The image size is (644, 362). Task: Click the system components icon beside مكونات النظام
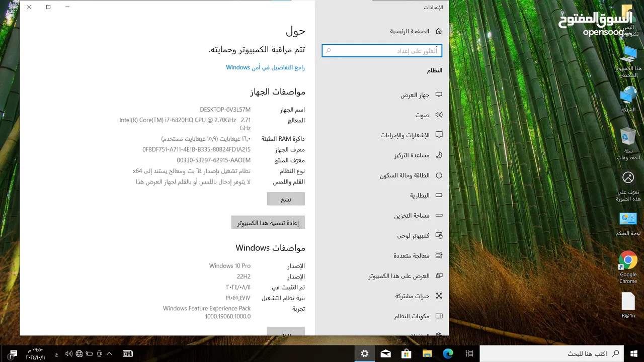click(x=439, y=316)
